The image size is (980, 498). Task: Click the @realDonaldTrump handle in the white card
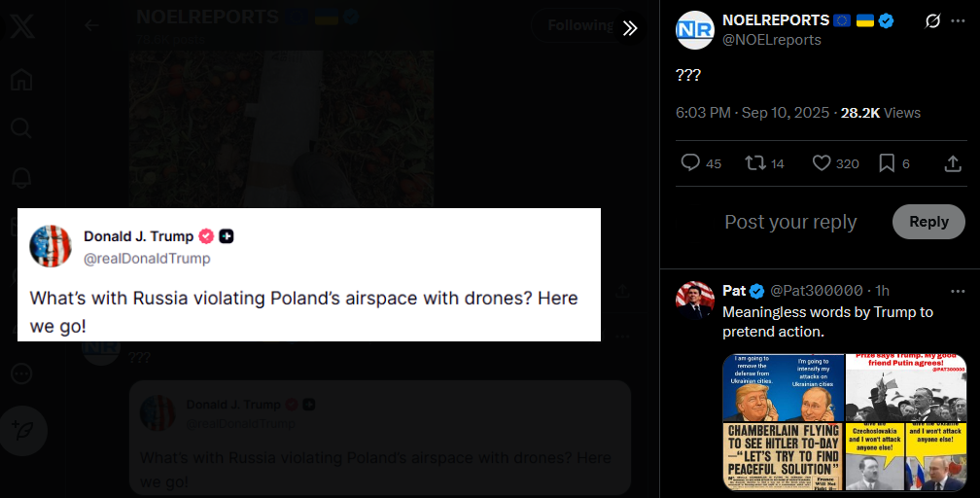[147, 259]
